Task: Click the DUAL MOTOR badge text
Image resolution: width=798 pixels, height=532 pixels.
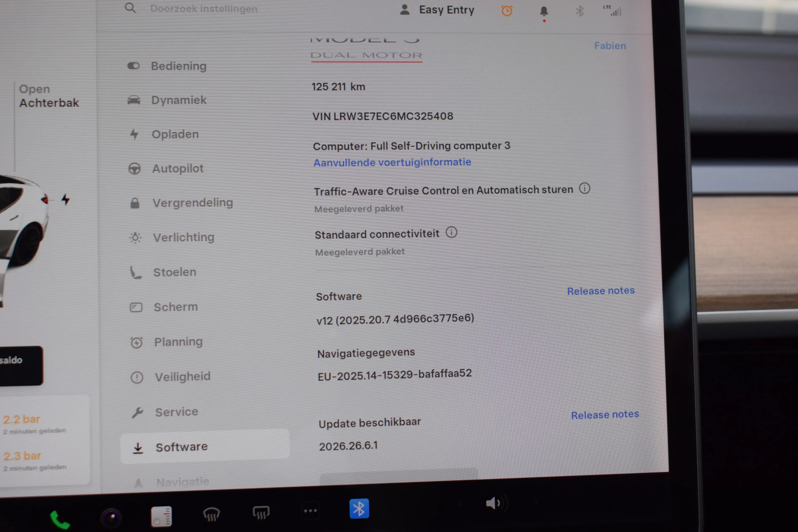Action: [366, 55]
